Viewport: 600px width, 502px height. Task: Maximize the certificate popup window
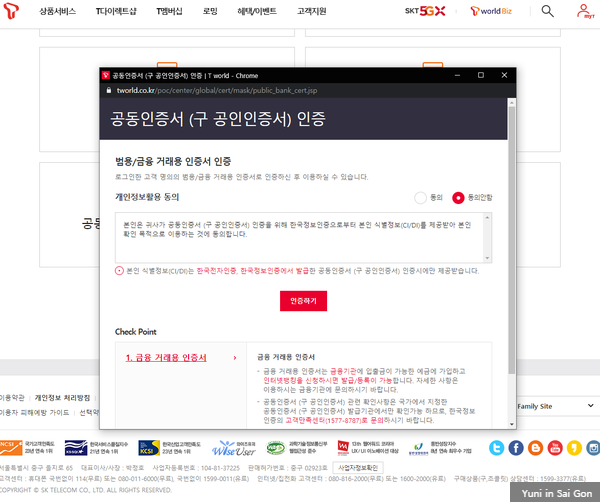tap(481, 75)
